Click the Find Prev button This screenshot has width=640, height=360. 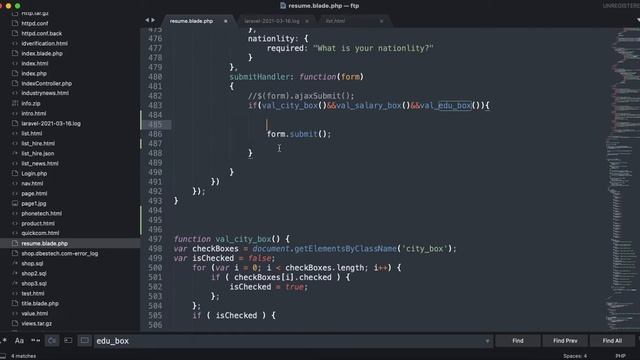[x=565, y=341]
